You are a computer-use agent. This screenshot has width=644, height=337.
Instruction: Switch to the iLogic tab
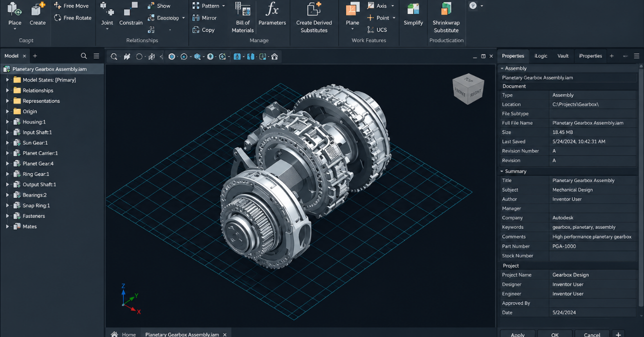[541, 56]
